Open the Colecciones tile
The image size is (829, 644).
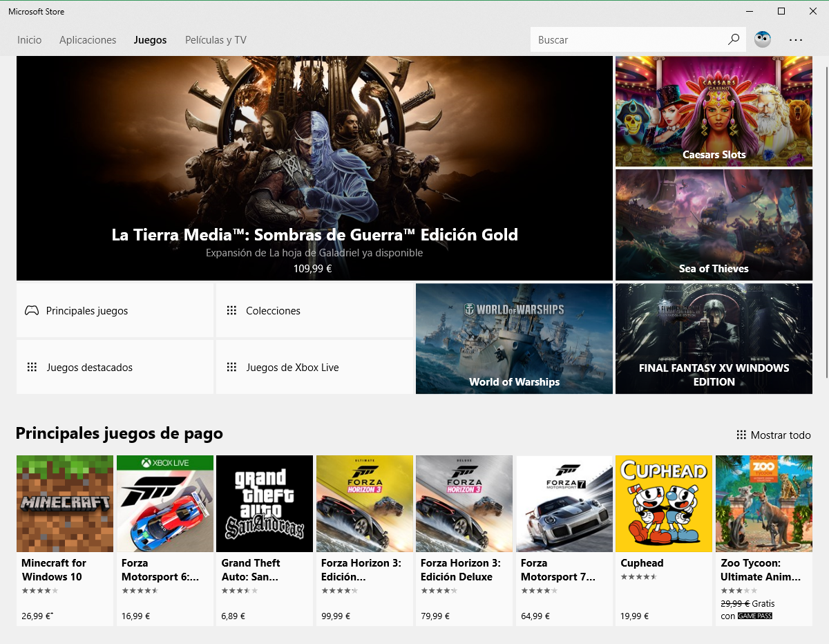314,310
